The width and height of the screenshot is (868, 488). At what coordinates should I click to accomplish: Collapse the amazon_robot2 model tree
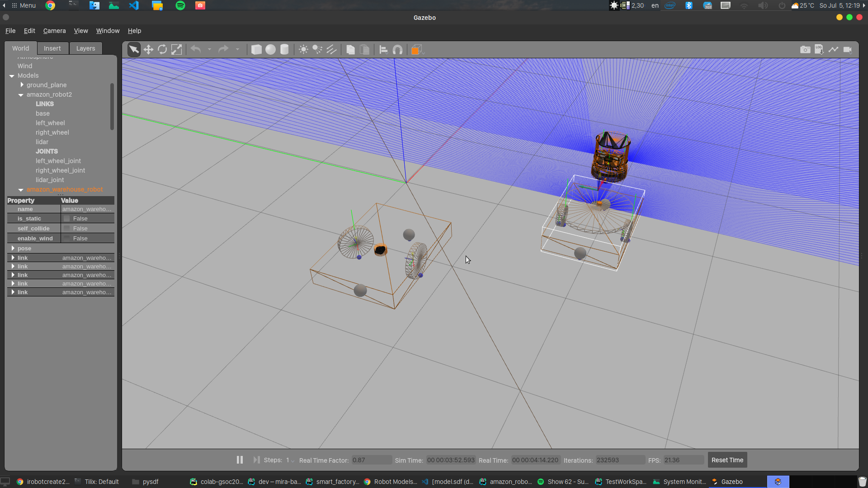point(21,95)
